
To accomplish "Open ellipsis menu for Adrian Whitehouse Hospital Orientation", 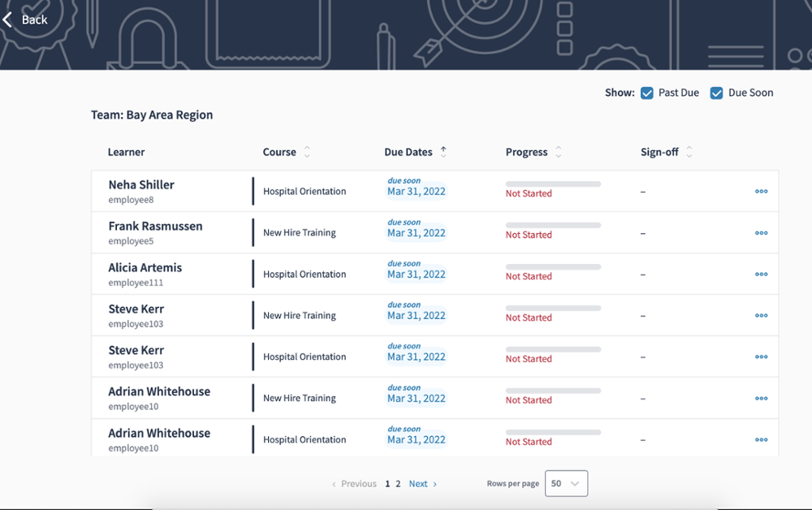I will 761,440.
